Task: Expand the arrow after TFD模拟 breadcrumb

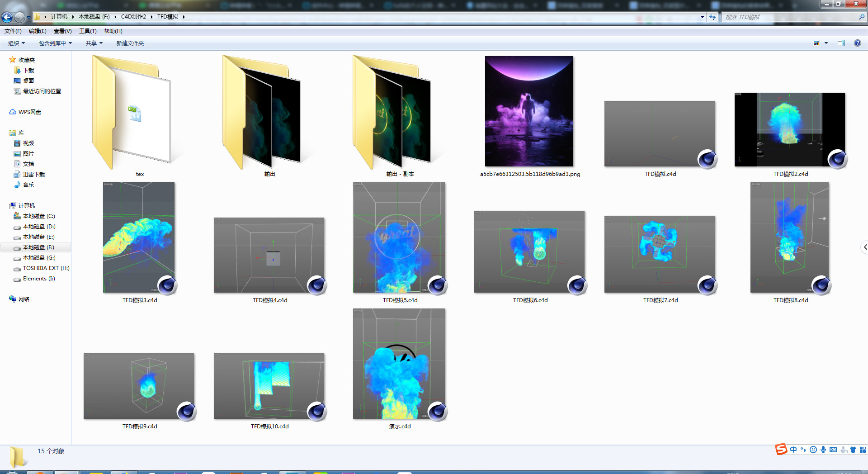Action: (184, 17)
